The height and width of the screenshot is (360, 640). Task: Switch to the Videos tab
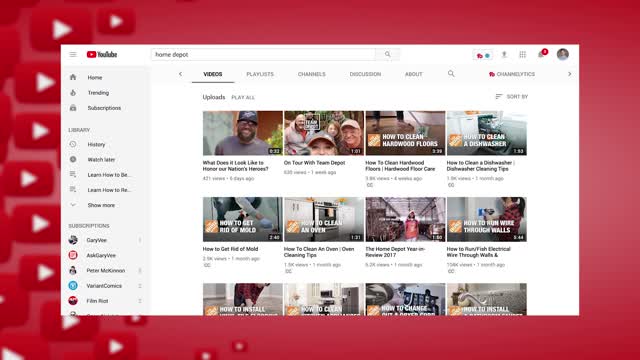pos(213,74)
